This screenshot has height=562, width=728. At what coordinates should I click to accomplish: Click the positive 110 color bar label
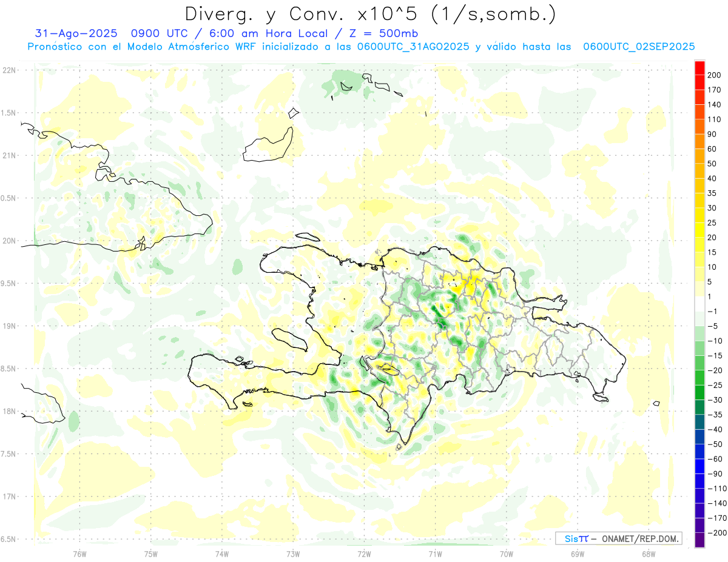(x=715, y=119)
